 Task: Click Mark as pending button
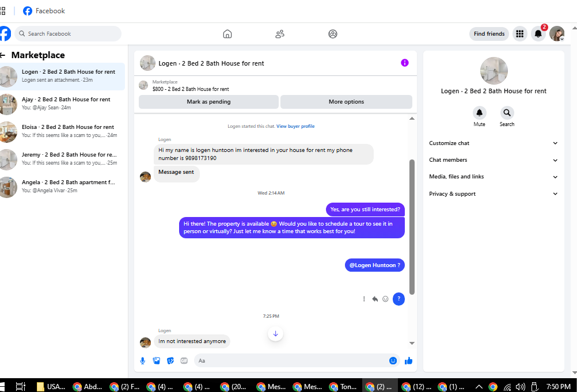pos(208,102)
